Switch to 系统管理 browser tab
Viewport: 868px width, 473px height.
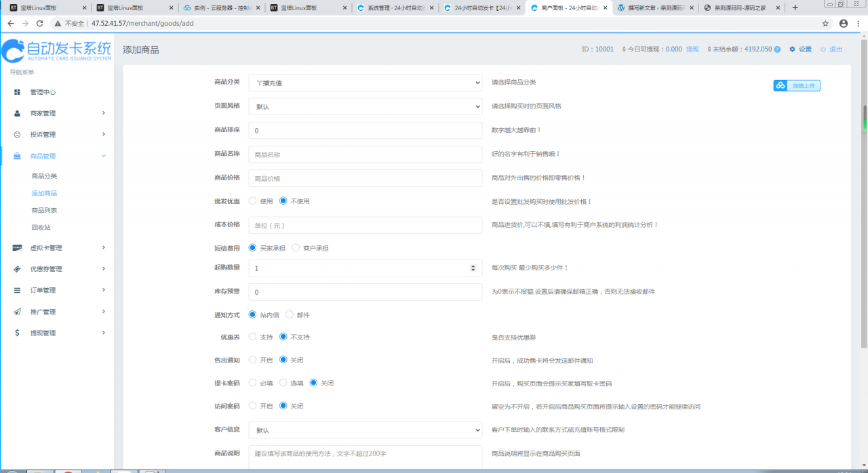click(x=395, y=7)
